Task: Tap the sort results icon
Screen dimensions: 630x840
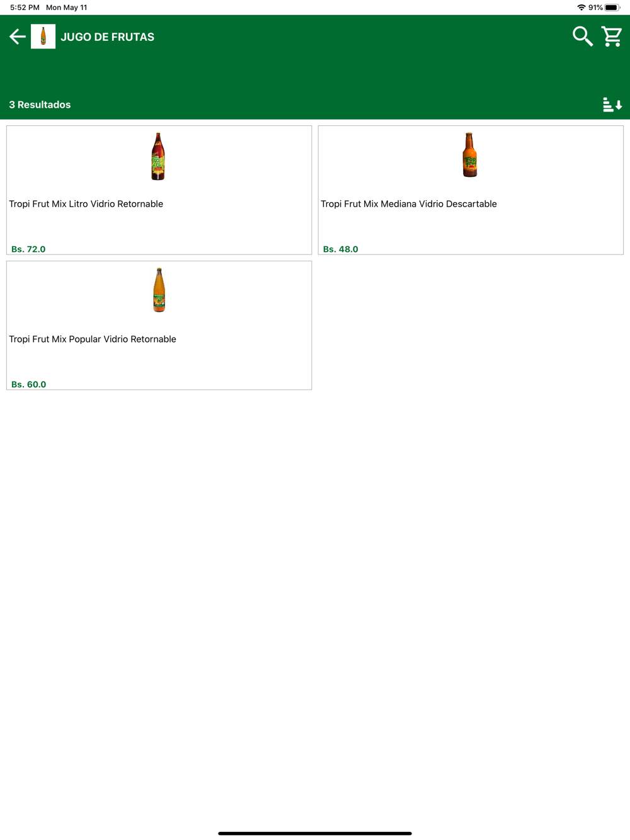Action: (x=612, y=105)
